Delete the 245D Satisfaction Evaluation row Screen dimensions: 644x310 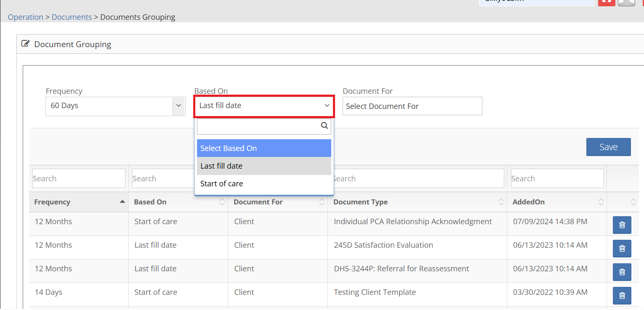[622, 249]
